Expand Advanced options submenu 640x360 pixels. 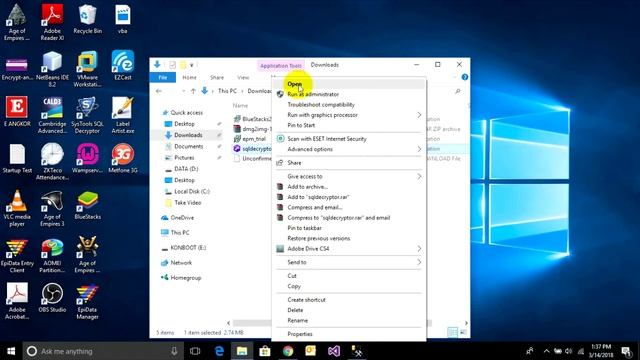click(349, 149)
